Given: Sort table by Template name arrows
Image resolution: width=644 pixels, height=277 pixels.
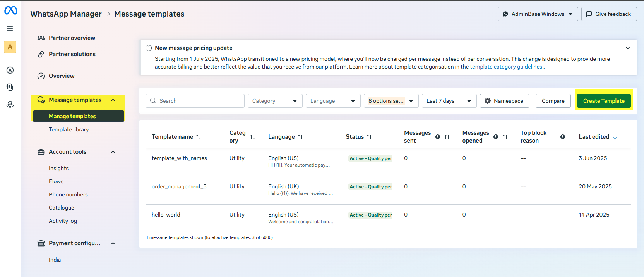Looking at the screenshot, I should pos(199,137).
